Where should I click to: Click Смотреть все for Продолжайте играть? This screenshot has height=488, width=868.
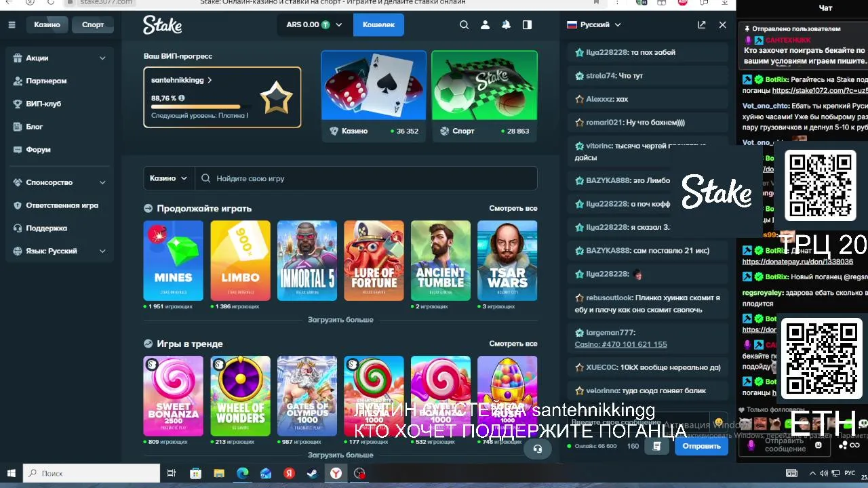coord(513,208)
